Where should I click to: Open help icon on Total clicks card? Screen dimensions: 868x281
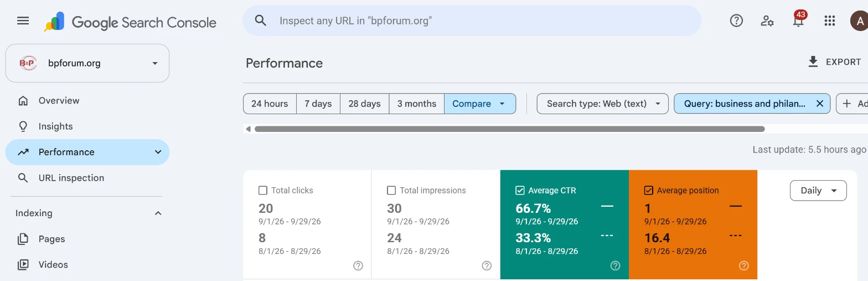tap(358, 265)
